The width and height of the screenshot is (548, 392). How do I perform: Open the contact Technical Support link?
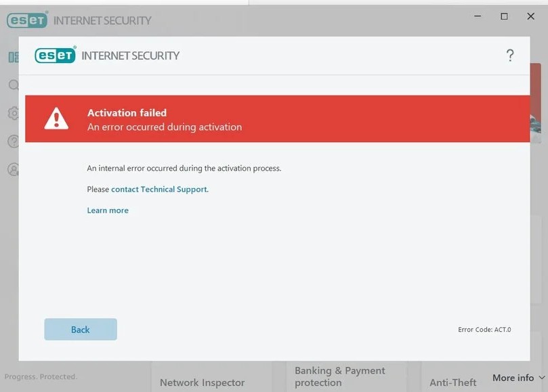(x=159, y=190)
